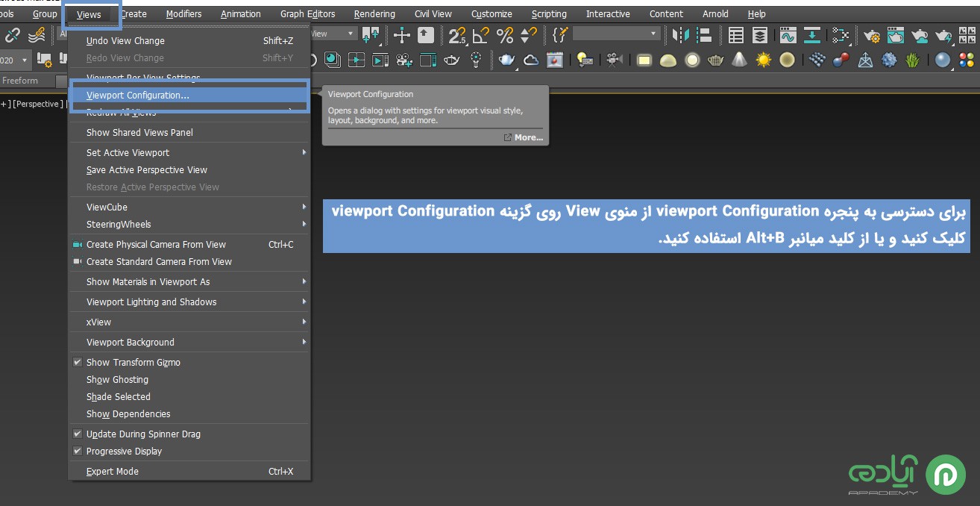Expand the Set Active Viewport submenu
Screen dimensions: 980x506
[189, 152]
